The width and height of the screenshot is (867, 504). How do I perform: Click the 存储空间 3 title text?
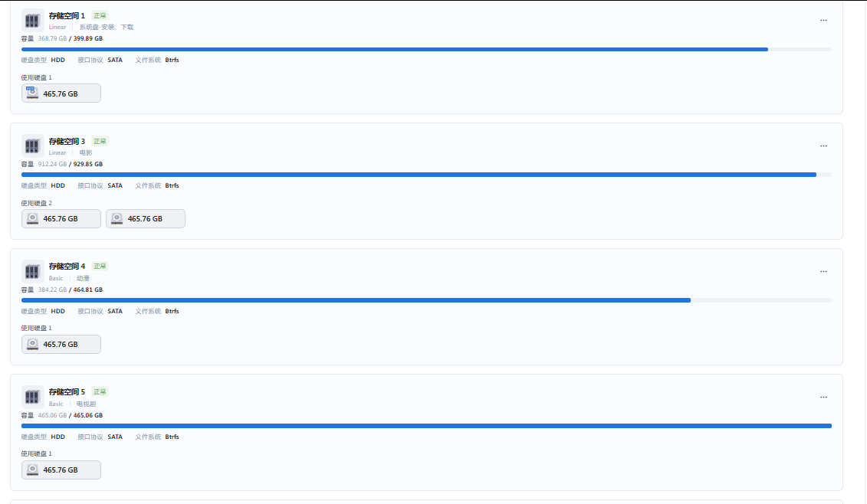tap(67, 142)
